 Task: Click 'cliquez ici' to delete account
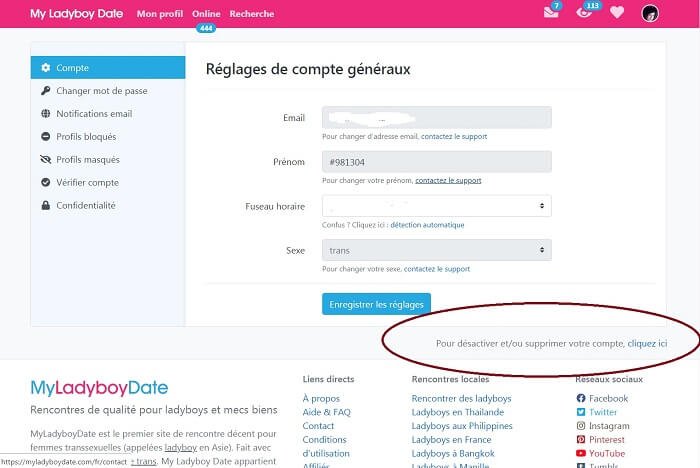[647, 343]
